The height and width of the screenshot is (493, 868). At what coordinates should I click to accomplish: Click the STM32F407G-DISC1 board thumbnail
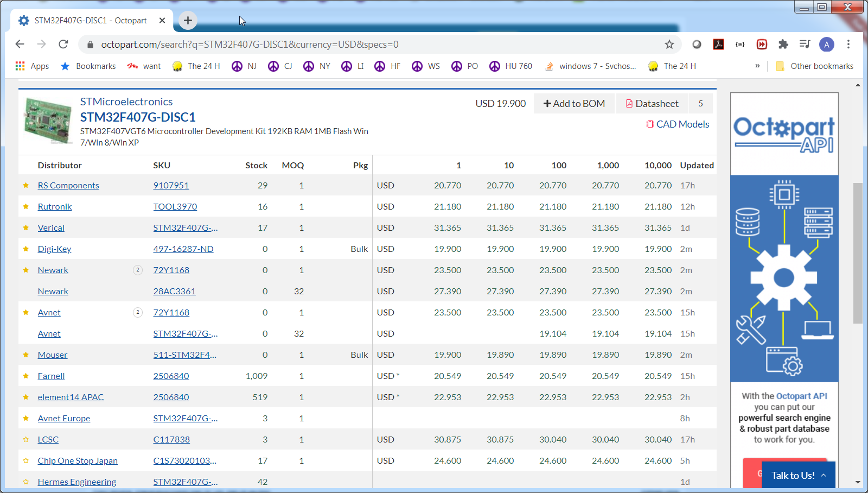click(x=48, y=121)
